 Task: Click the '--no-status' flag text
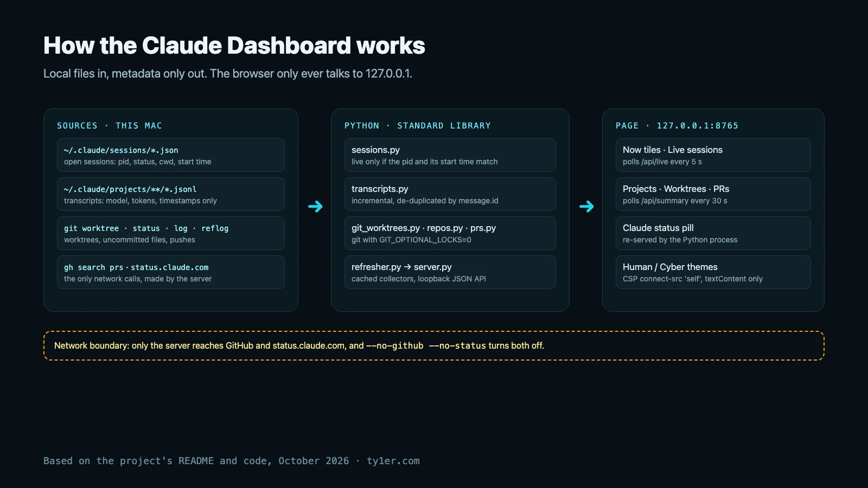457,346
